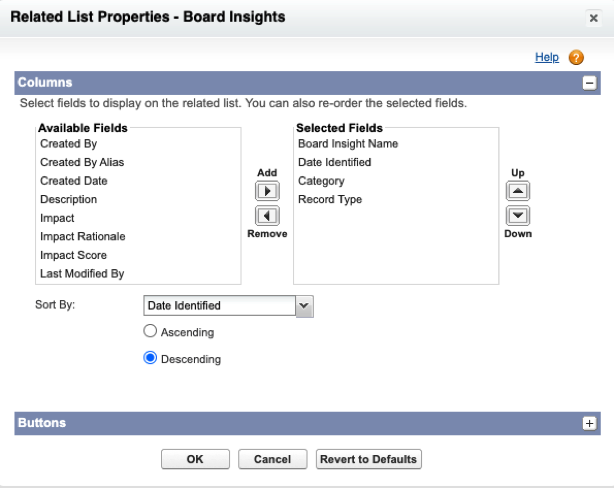
Task: Select Descending sort order
Action: [x=151, y=359]
